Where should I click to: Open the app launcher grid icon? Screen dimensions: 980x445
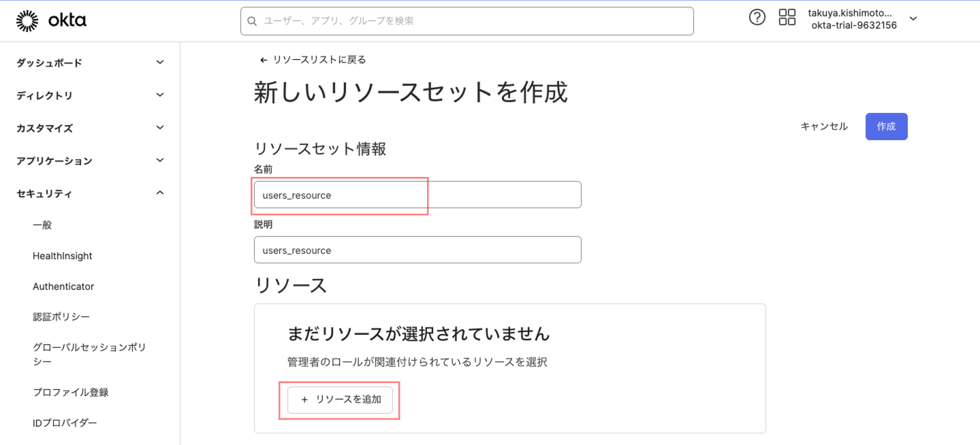[x=787, y=17]
